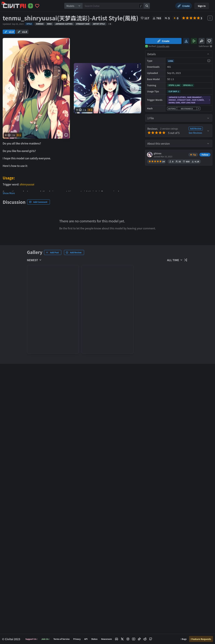Copy the trigger words block
215x644 pixels.
(189, 100)
